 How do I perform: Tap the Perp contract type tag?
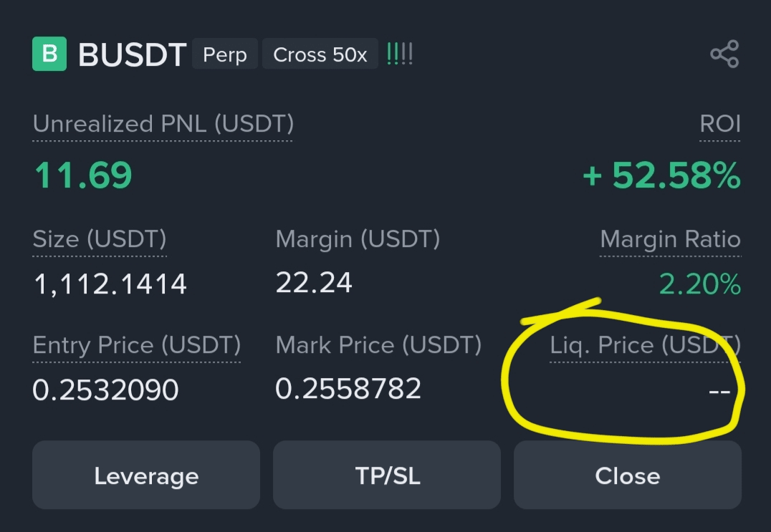[224, 55]
